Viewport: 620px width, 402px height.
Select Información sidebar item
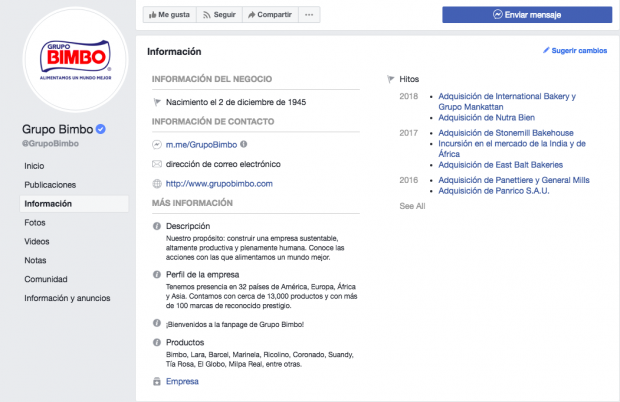74,204
